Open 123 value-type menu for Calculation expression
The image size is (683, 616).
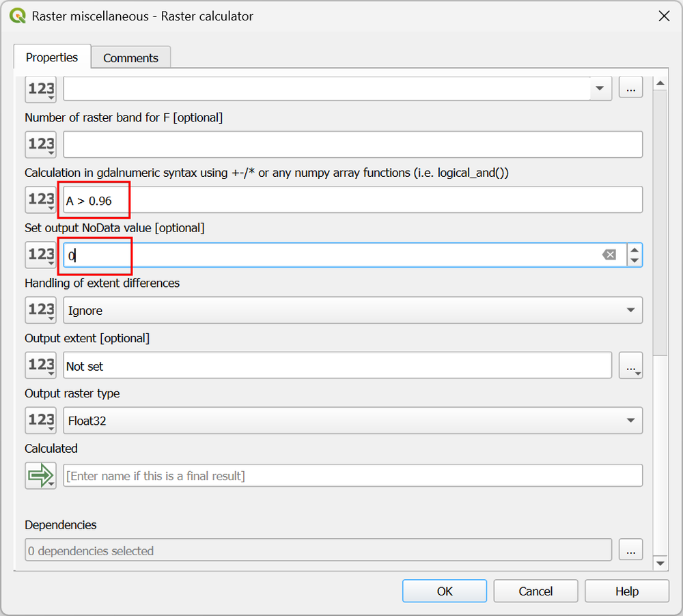(x=40, y=199)
